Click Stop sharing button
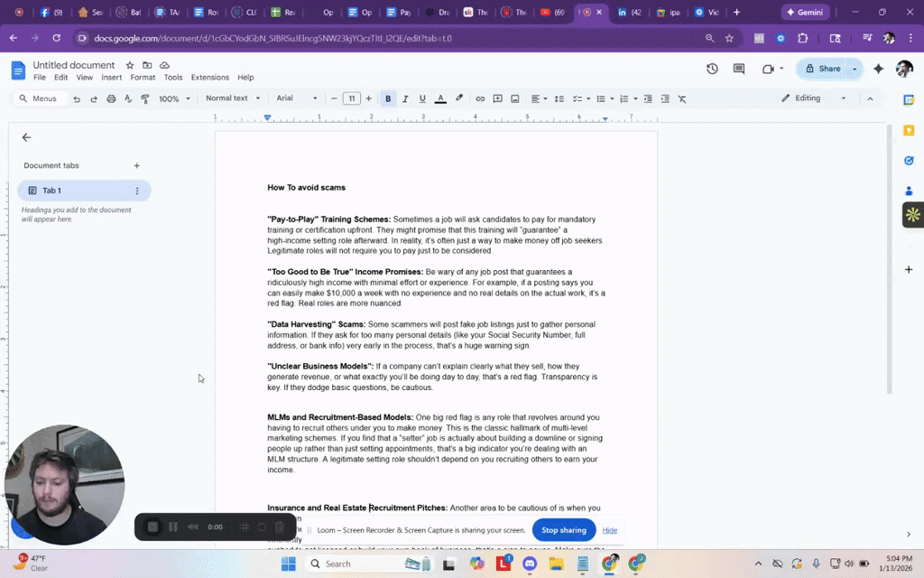 tap(564, 530)
